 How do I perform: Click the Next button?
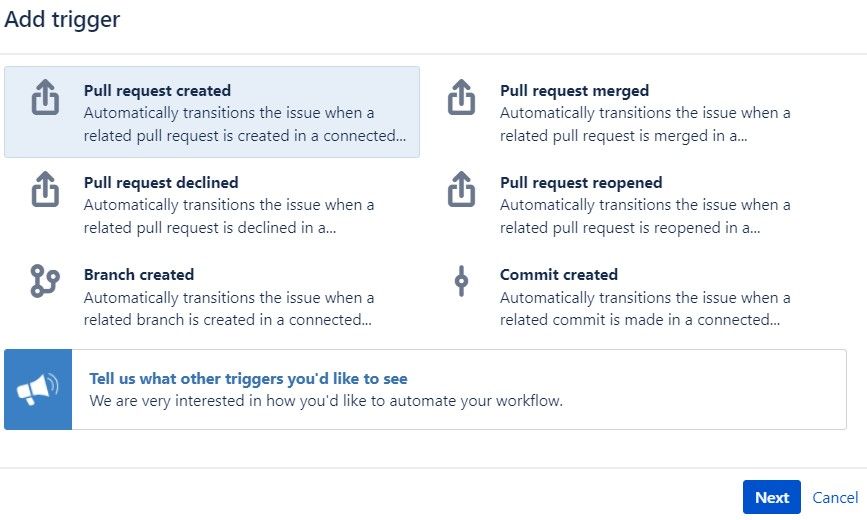[772, 497]
